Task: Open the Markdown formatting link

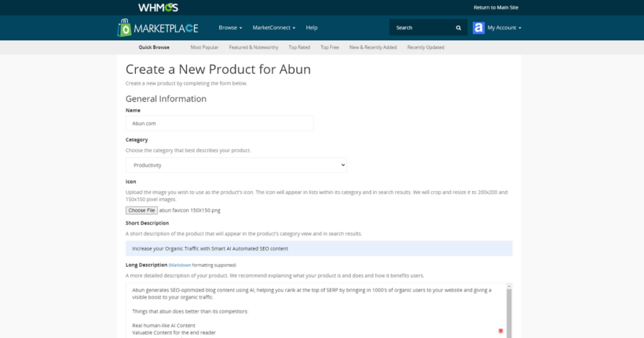Action: 180,265
